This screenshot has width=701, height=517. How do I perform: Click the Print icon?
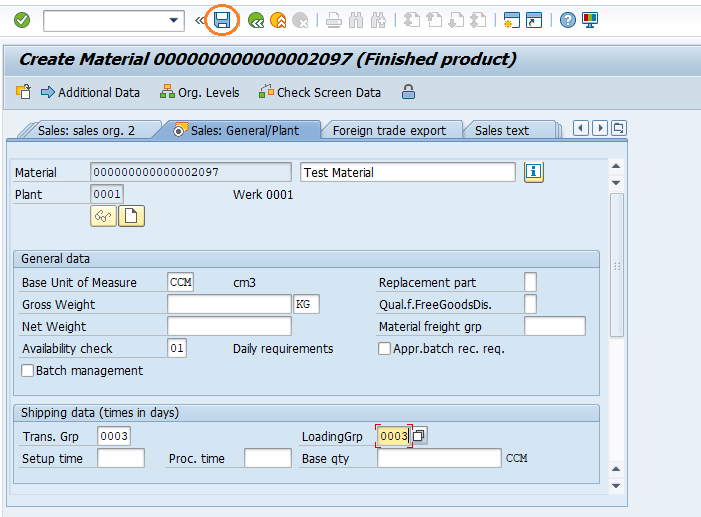click(x=334, y=21)
